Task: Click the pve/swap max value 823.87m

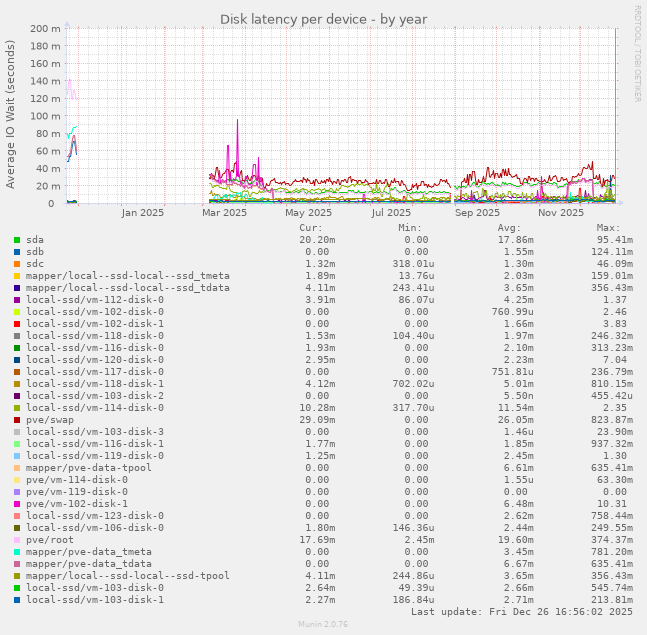Action: point(612,420)
